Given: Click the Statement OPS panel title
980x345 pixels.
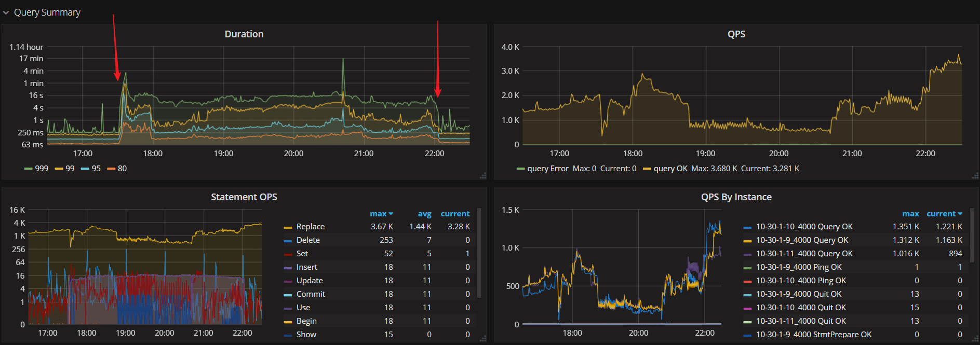Looking at the screenshot, I should pyautogui.click(x=244, y=197).
